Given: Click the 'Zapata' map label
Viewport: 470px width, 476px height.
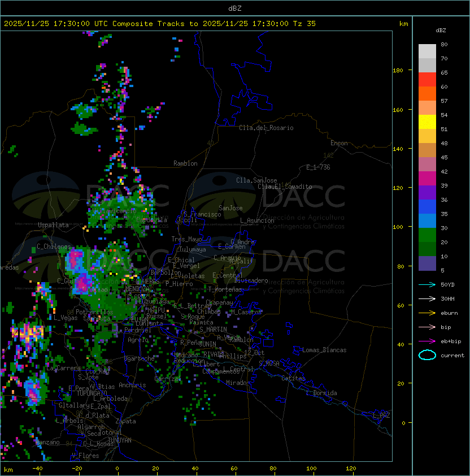Looking at the screenshot, I should (125, 421).
